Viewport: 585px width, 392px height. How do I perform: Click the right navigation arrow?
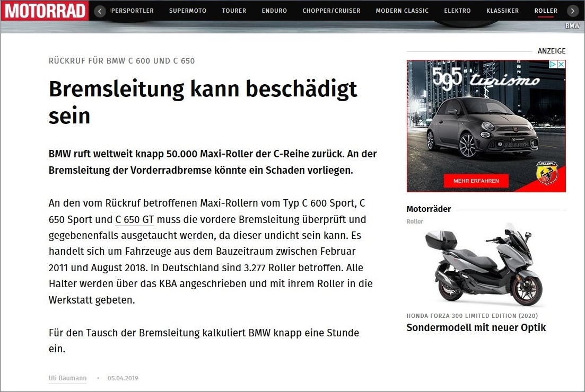[x=572, y=11]
